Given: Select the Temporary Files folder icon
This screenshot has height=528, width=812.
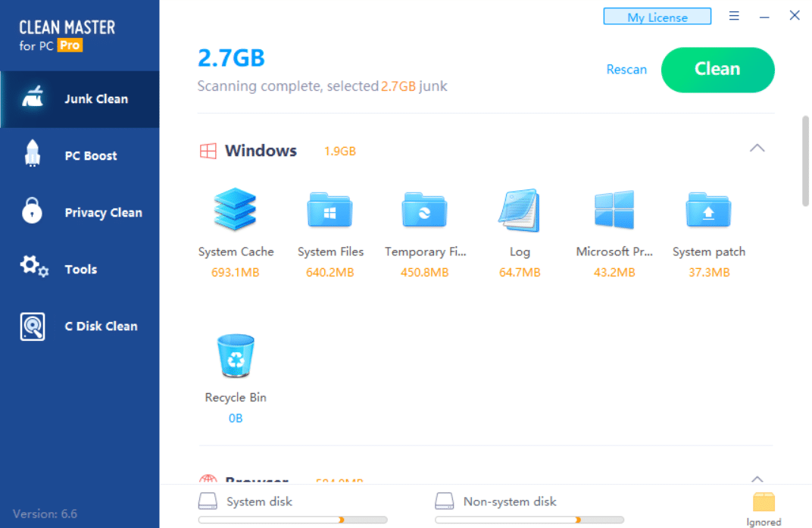Looking at the screenshot, I should tap(425, 210).
